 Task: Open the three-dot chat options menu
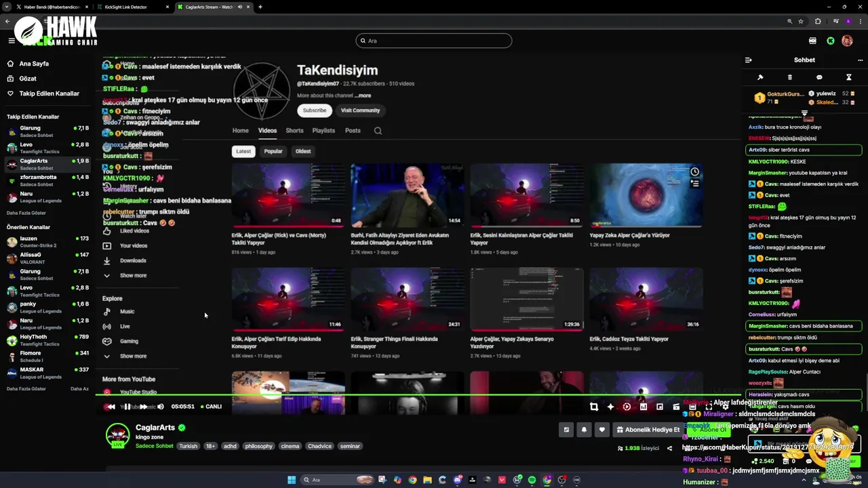[x=861, y=60]
